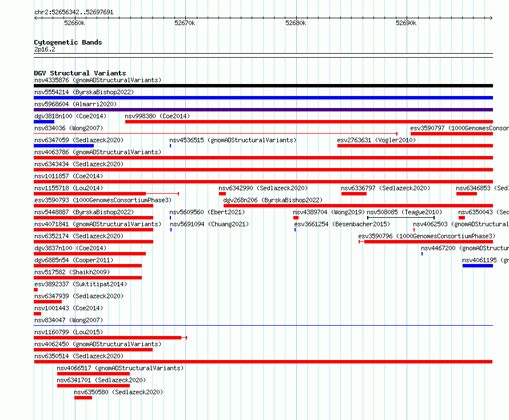Select the nsv1155718 Lou2014 label
The width and height of the screenshot is (509, 420).
click(69, 188)
